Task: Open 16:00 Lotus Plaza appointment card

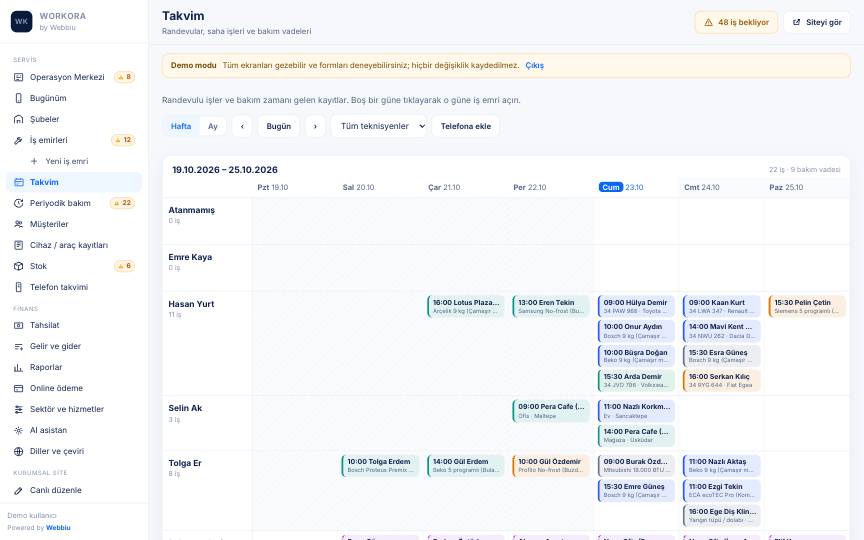Action: [x=466, y=306]
